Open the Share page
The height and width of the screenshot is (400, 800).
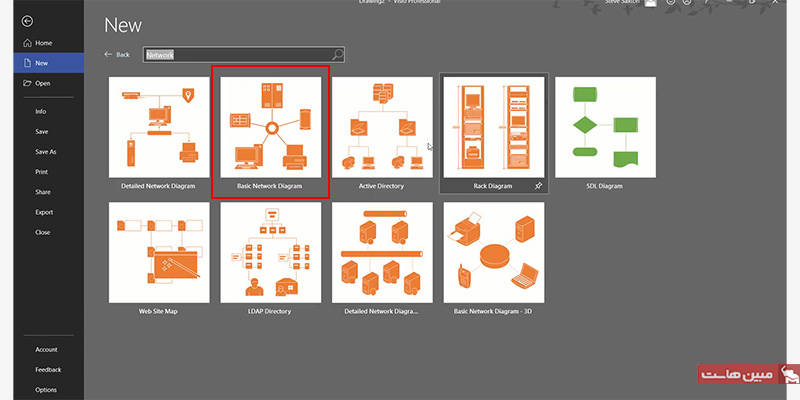(x=43, y=192)
